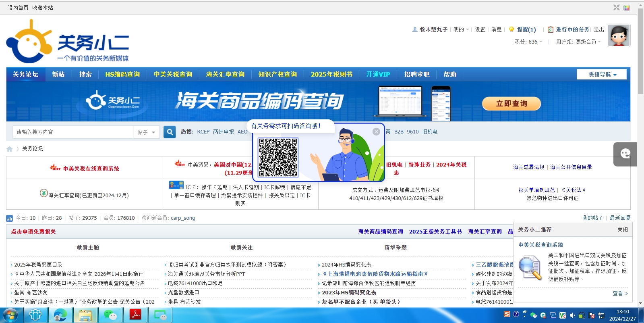The width and height of the screenshot is (644, 323).
Task: Click the reminder light bulb icon
Action: 511,29
